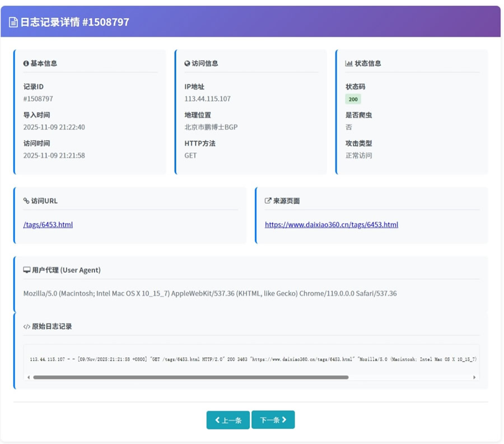Select the raw log record text area
Screen dimensions: 504x444
[252, 359]
